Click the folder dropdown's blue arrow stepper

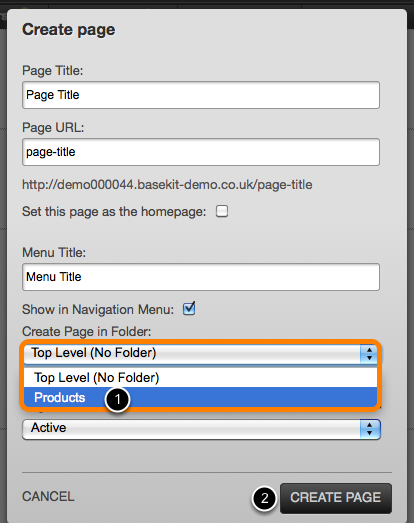[x=369, y=354]
